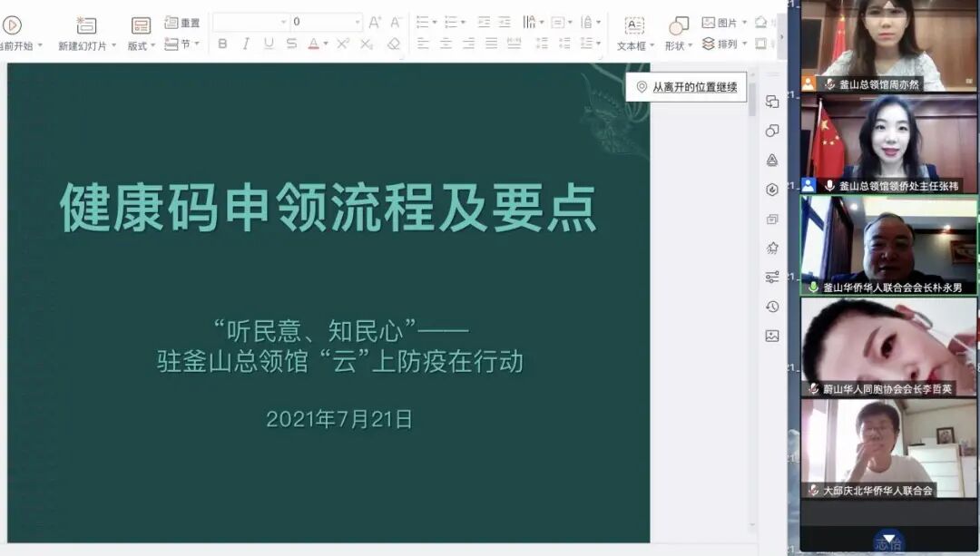Open the hexagon sidebar icon
980x556 pixels.
(772, 190)
